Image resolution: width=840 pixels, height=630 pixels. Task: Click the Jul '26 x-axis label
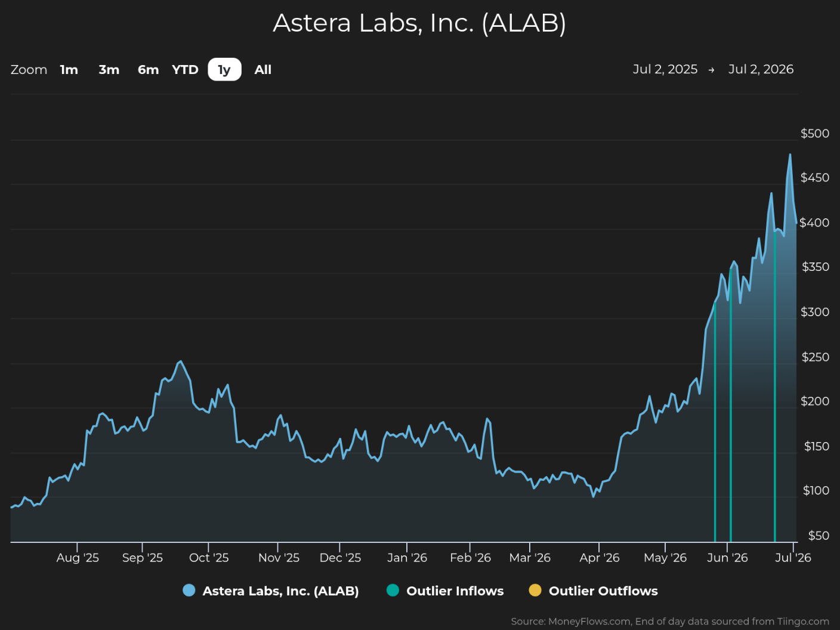[793, 558]
